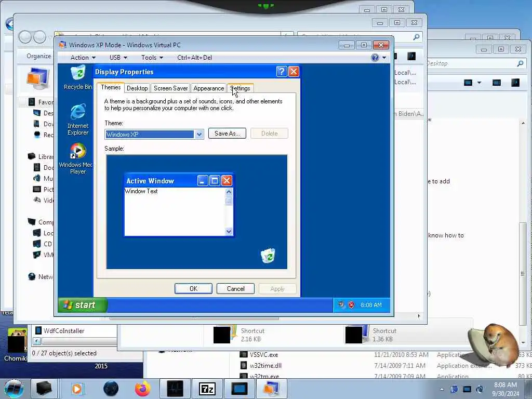Click the search magnifier in the rear Explorer window
This screenshot has width=532, height=399.
pos(416,37)
